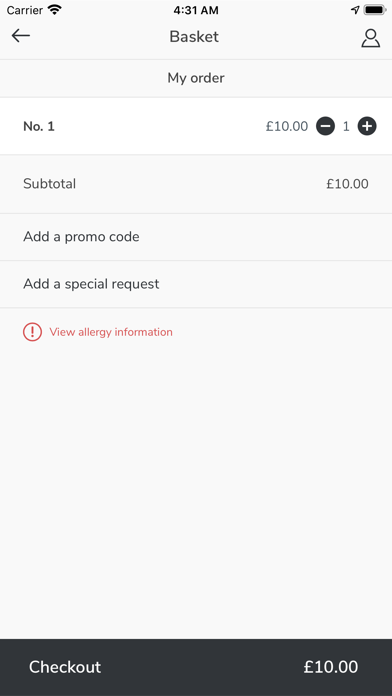Tap the 4:31 AM clock
The width and height of the screenshot is (392, 696).
click(x=196, y=10)
